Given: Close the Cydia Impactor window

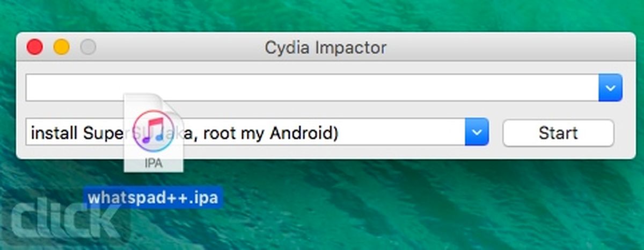Looking at the screenshot, I should point(35,47).
